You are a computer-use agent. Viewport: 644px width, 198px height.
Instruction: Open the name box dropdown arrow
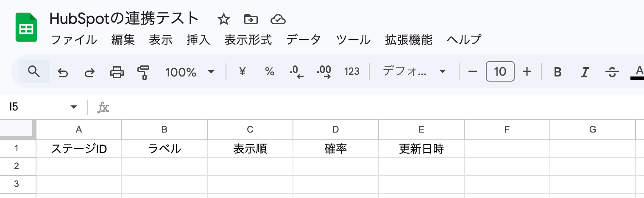(x=74, y=107)
